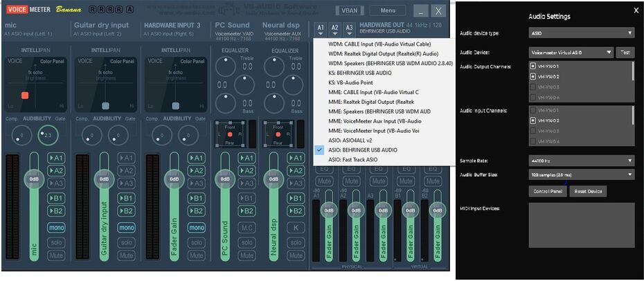Solo the Guitar dry input channel
This screenshot has height=281, width=644.
coord(126,242)
